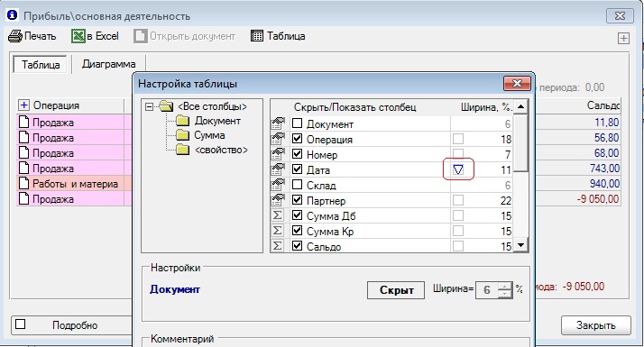Viewport: 644px width, 347px height.
Task: Click the column list scrollbar up arrow
Action: [520, 106]
